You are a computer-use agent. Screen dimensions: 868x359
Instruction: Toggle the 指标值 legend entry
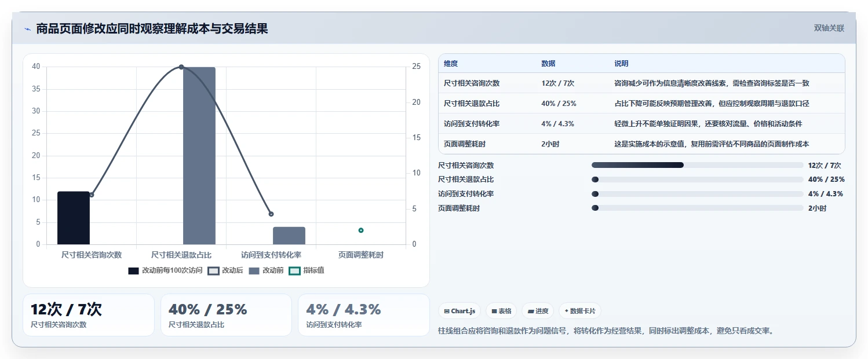click(307, 270)
